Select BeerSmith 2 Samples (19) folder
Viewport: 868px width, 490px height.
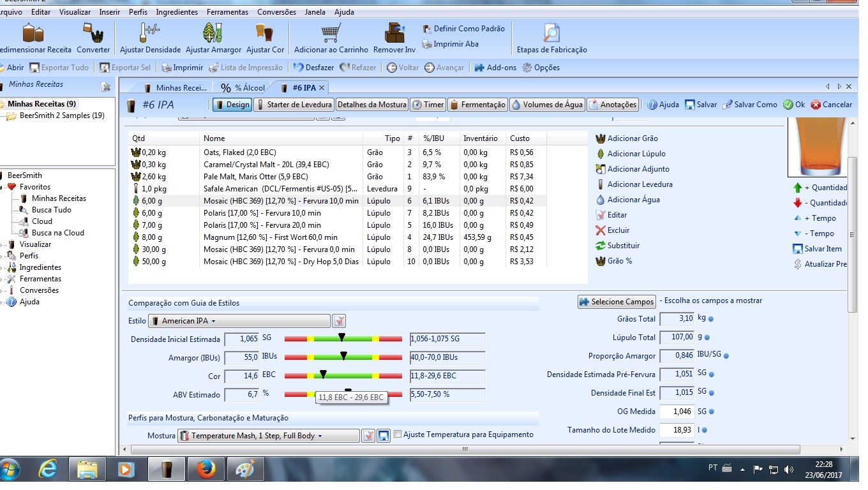56,116
